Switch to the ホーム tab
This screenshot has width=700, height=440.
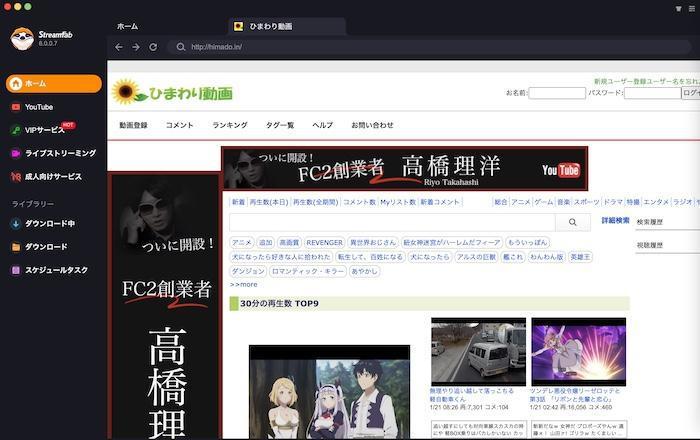[128, 26]
